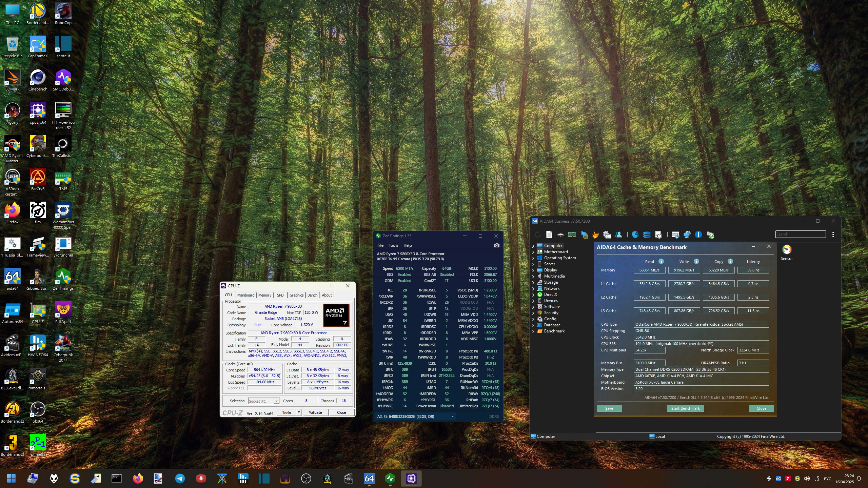Open the RAM module toolbar icon
Screen dimensions: 868x488
(572, 235)
